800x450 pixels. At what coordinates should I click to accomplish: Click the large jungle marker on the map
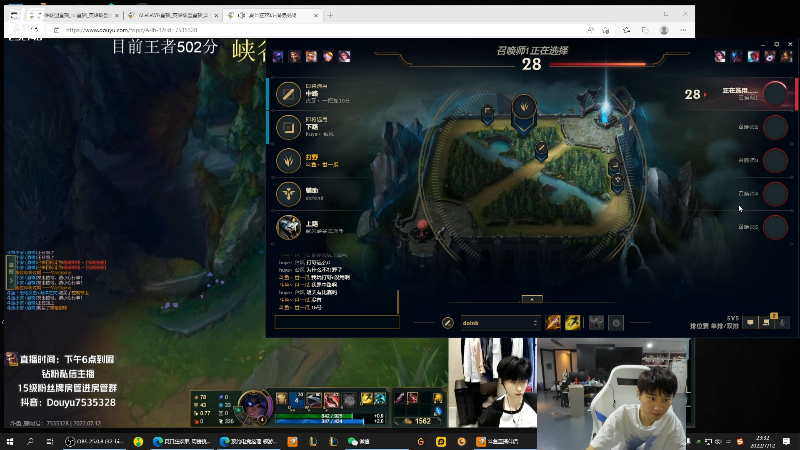524,110
